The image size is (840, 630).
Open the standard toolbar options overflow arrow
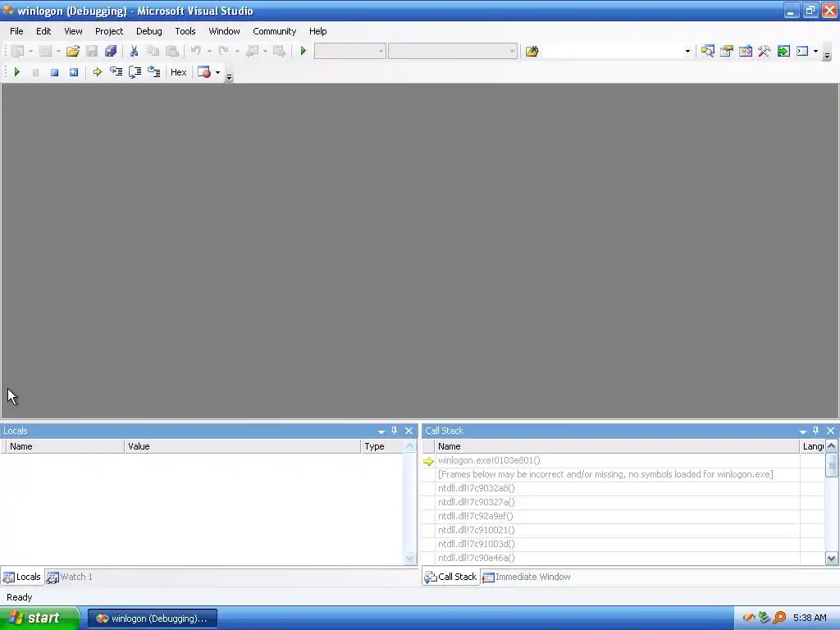tap(827, 55)
